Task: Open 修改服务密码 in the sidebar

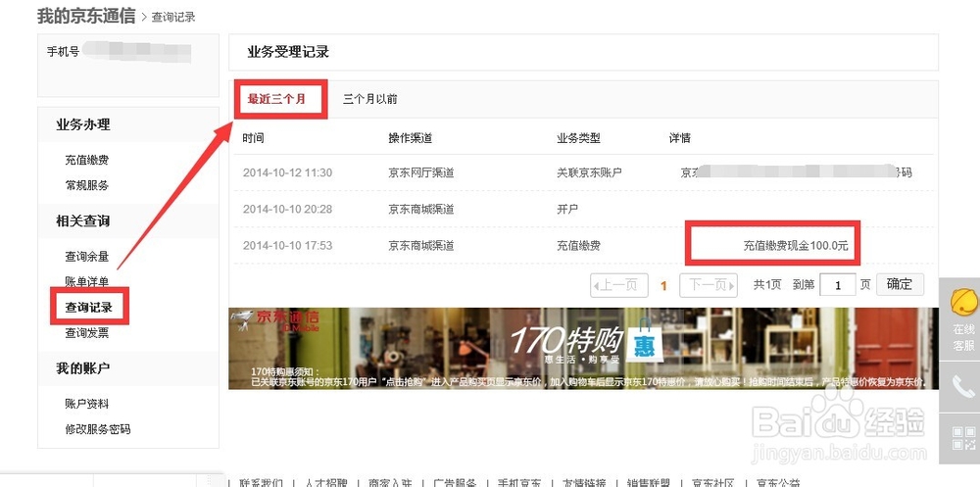Action: pos(98,429)
